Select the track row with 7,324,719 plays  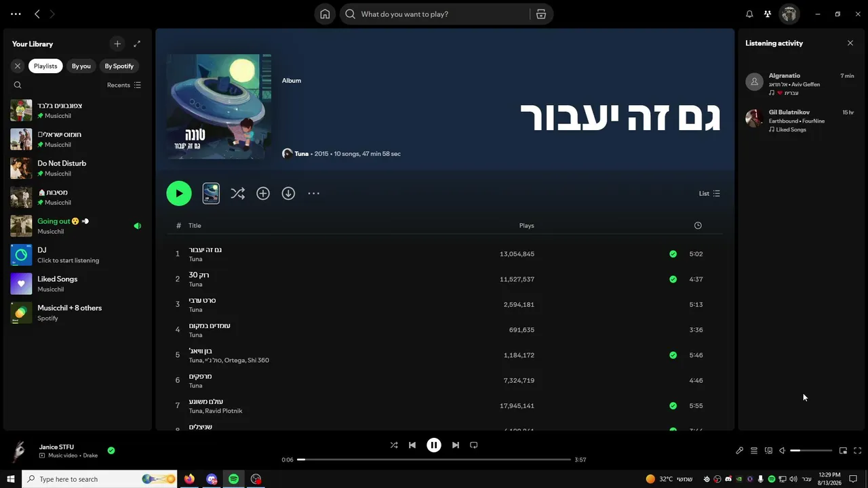pyautogui.click(x=445, y=380)
